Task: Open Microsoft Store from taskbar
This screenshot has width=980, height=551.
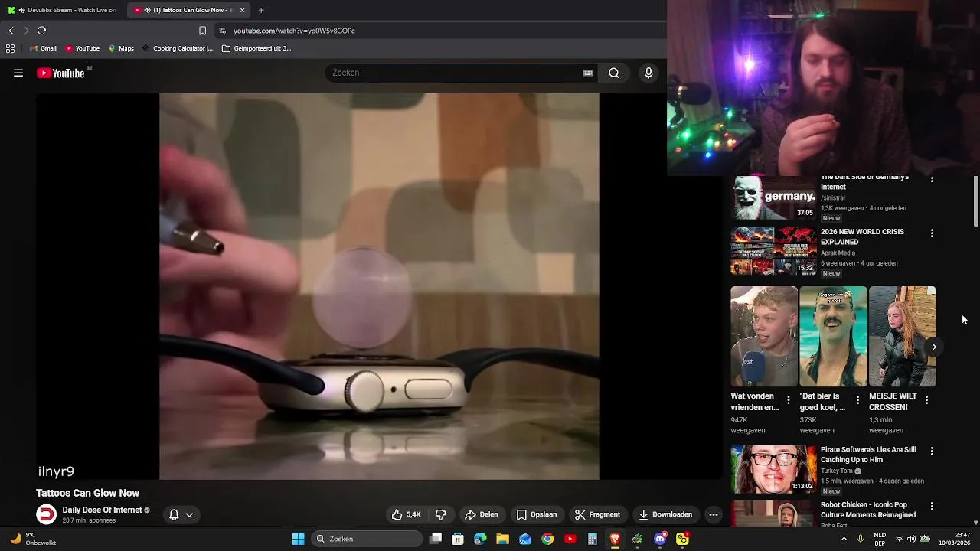Action: (458, 539)
